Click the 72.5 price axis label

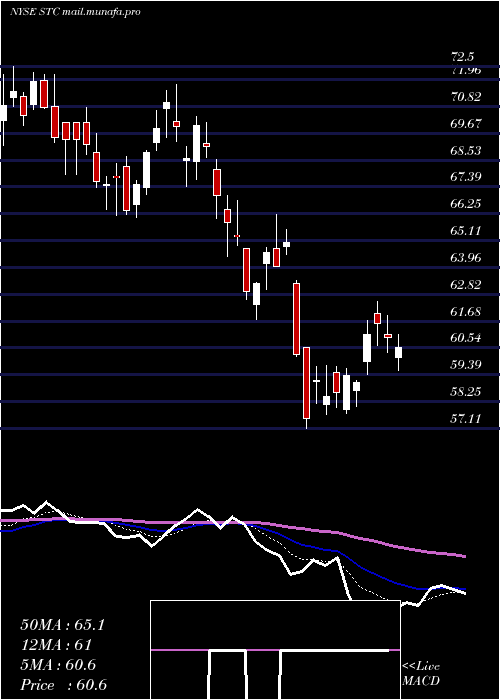462,57
